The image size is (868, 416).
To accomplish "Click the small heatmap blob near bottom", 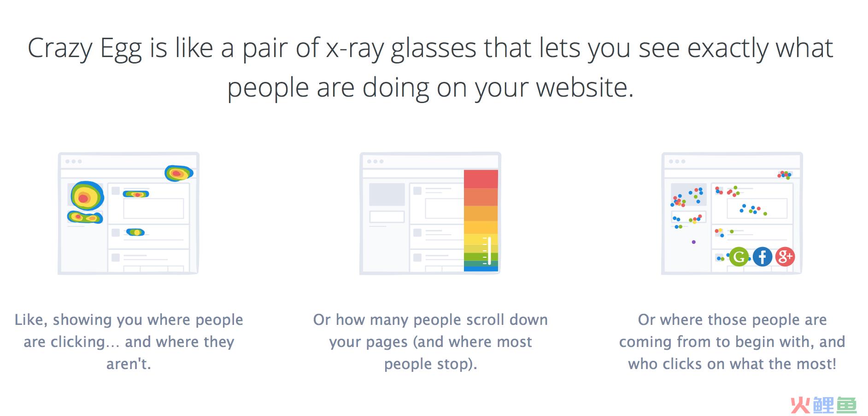I will point(135,232).
